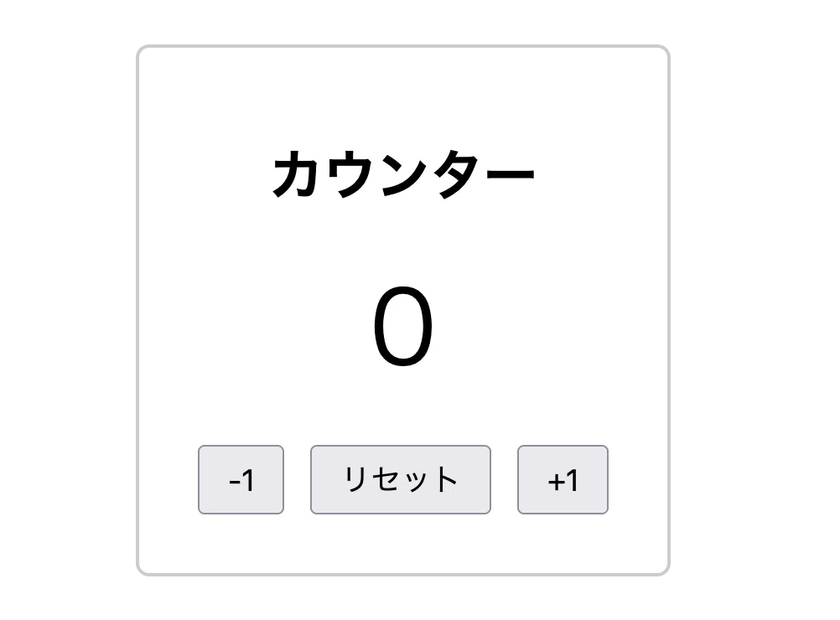Tap the plus one button
Screen dimensions: 840x620
pyautogui.click(x=563, y=480)
